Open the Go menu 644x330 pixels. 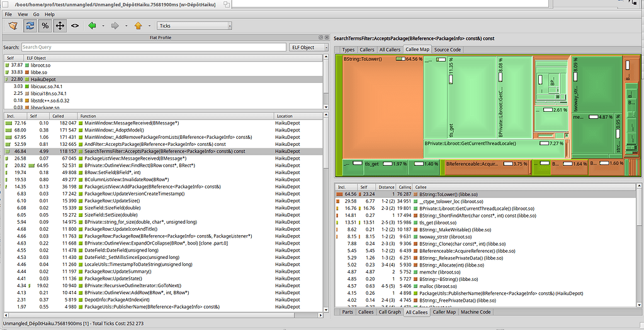coord(36,14)
